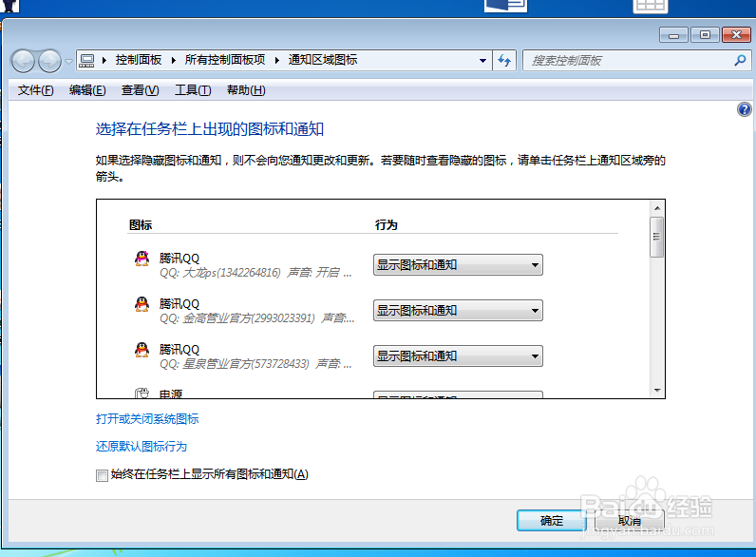Click the 图标 column header
This screenshot has width=756, height=557.
pyautogui.click(x=141, y=225)
